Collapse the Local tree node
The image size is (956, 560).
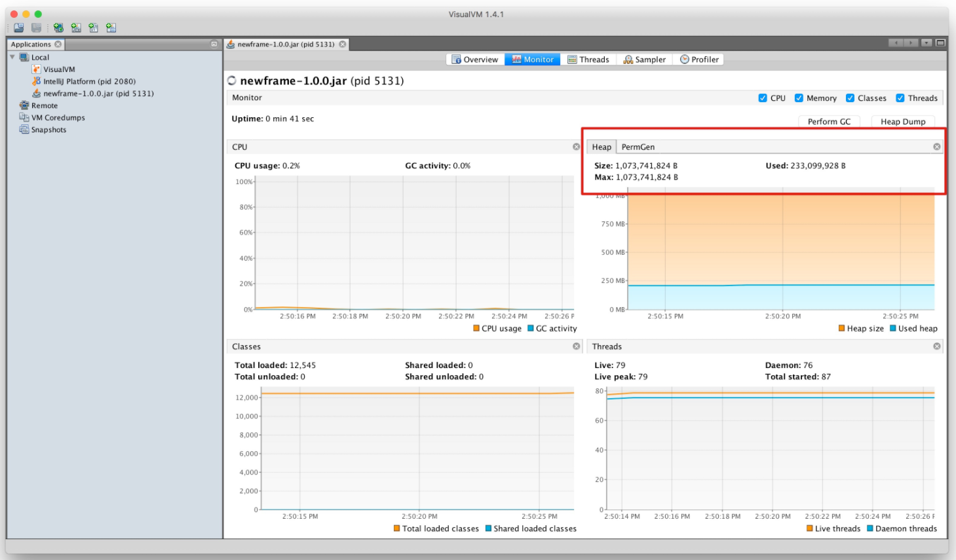[12, 58]
